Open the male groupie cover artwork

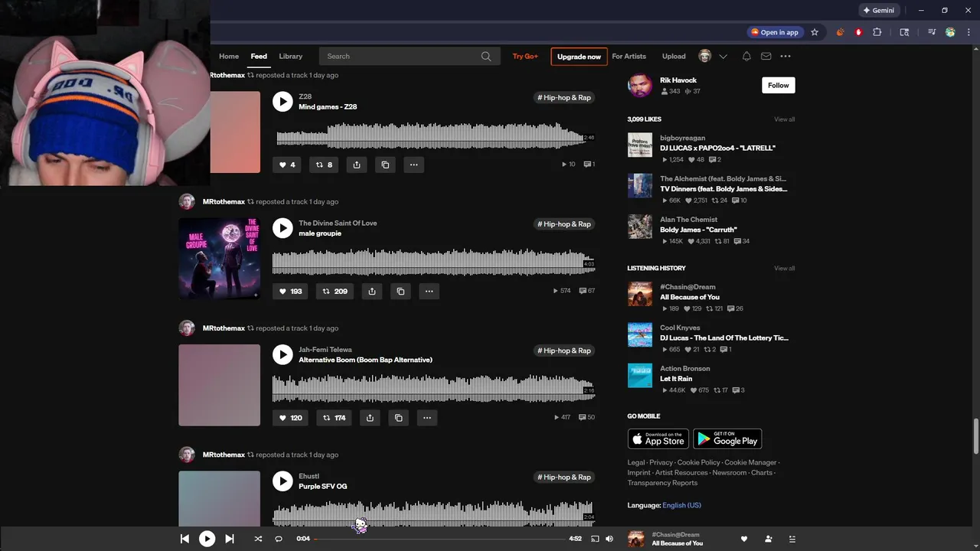click(220, 259)
